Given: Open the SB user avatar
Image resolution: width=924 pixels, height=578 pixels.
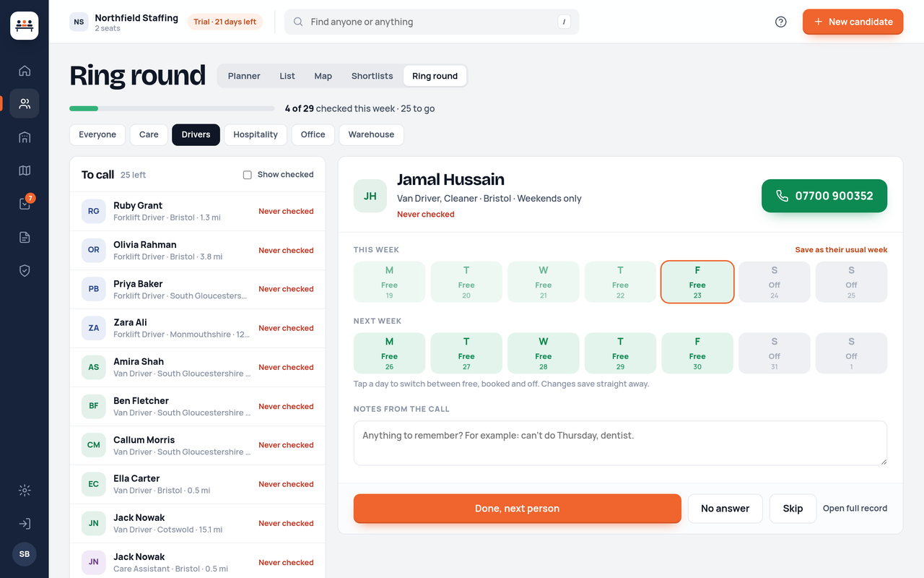Looking at the screenshot, I should click(x=25, y=554).
